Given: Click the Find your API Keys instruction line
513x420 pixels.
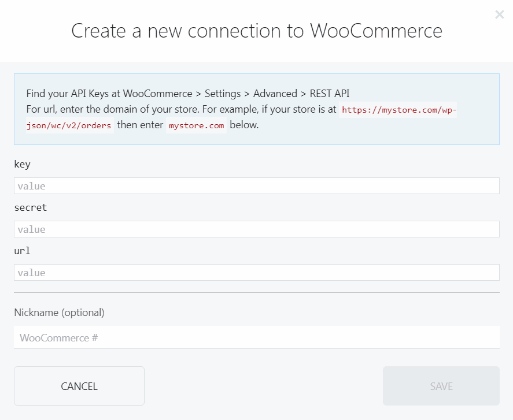Looking at the screenshot, I should click(188, 94).
